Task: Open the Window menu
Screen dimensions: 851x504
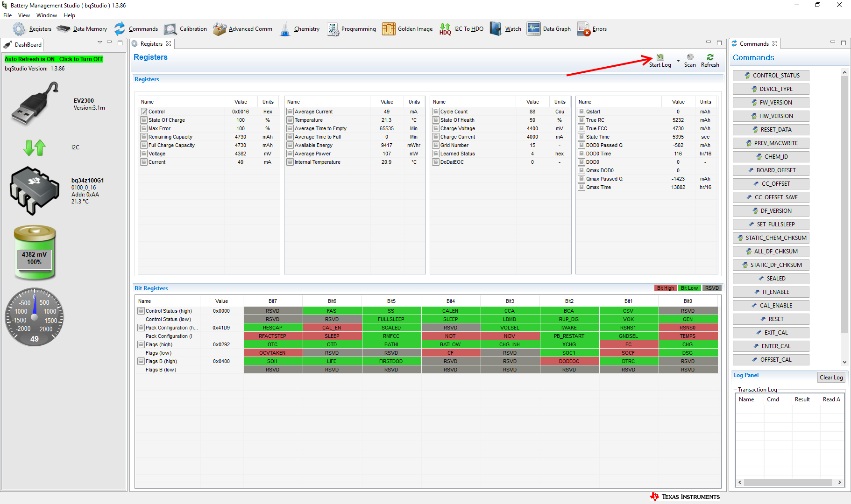Action: (47, 15)
